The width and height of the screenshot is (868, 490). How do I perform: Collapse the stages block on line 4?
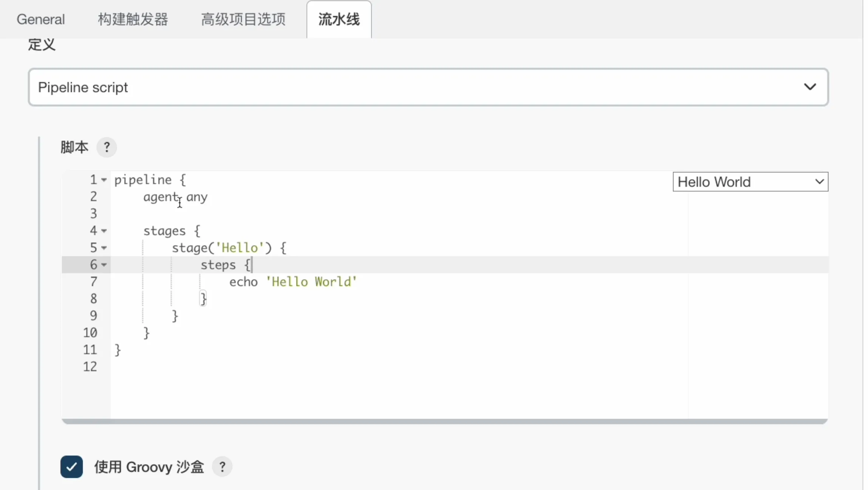click(104, 231)
